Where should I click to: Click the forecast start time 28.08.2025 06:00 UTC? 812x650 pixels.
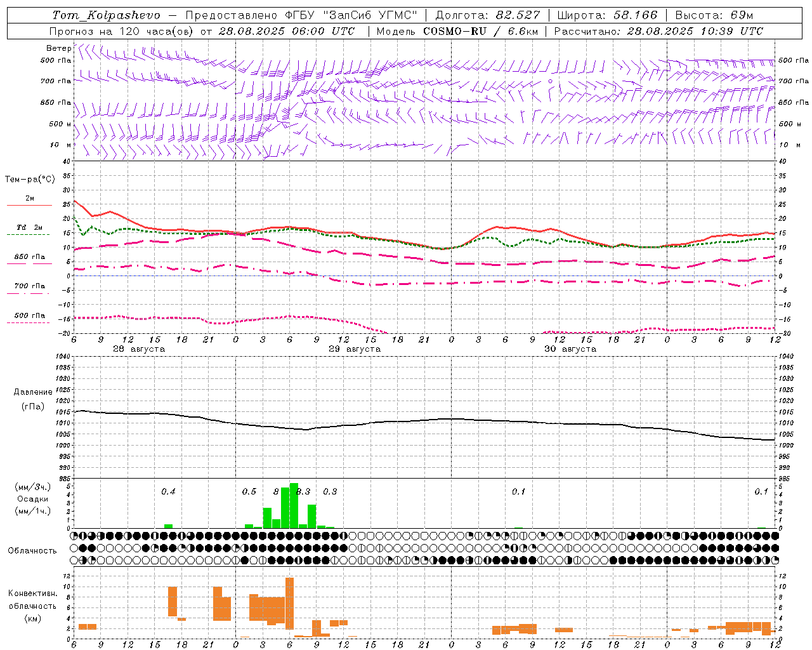pos(286,31)
